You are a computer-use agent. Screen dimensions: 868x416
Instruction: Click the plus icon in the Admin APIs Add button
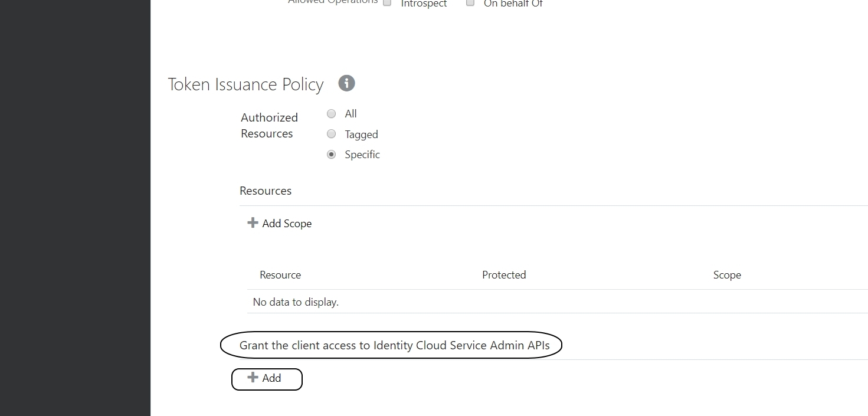pos(253,377)
